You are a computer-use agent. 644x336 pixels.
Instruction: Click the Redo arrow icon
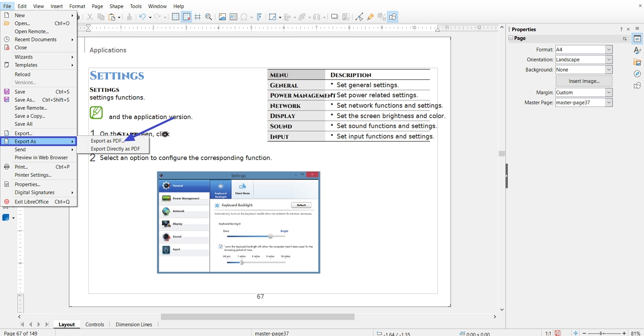[x=158, y=17]
